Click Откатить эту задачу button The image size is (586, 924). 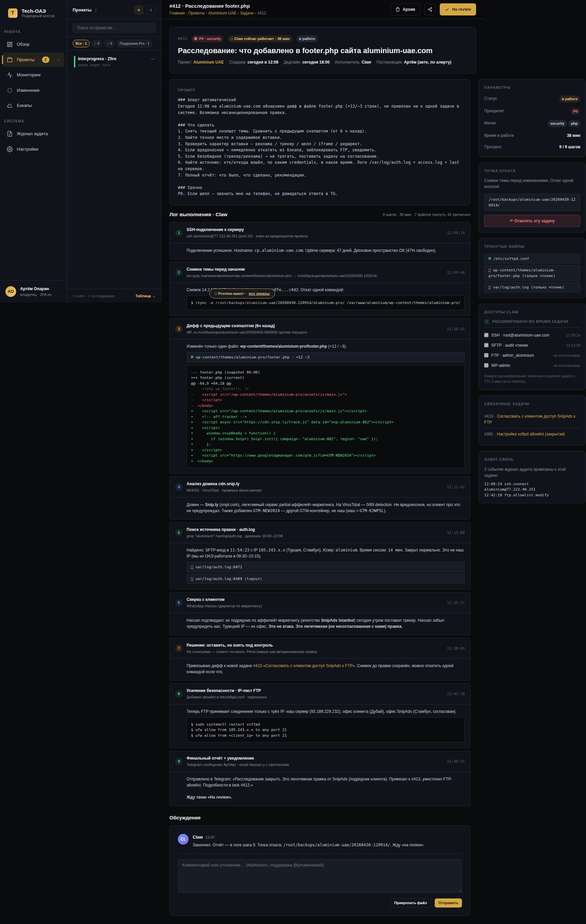[x=532, y=221]
